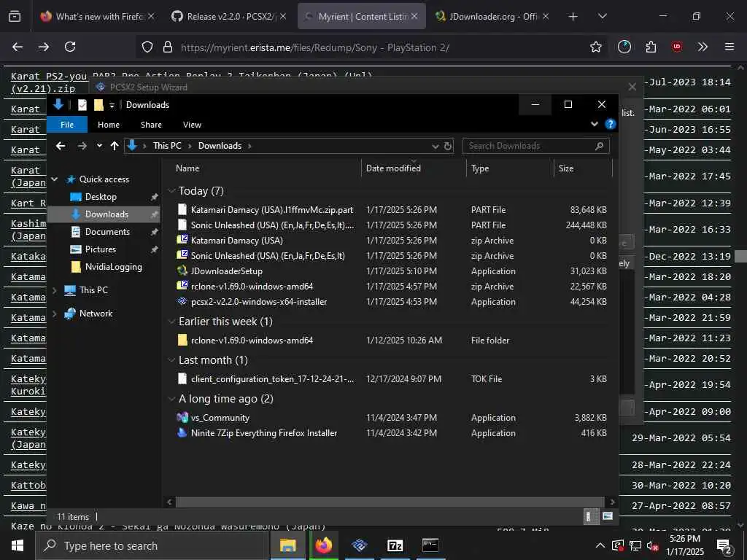Refresh the Downloads folder view
Viewport: 747px width, 560px height.
(x=448, y=146)
